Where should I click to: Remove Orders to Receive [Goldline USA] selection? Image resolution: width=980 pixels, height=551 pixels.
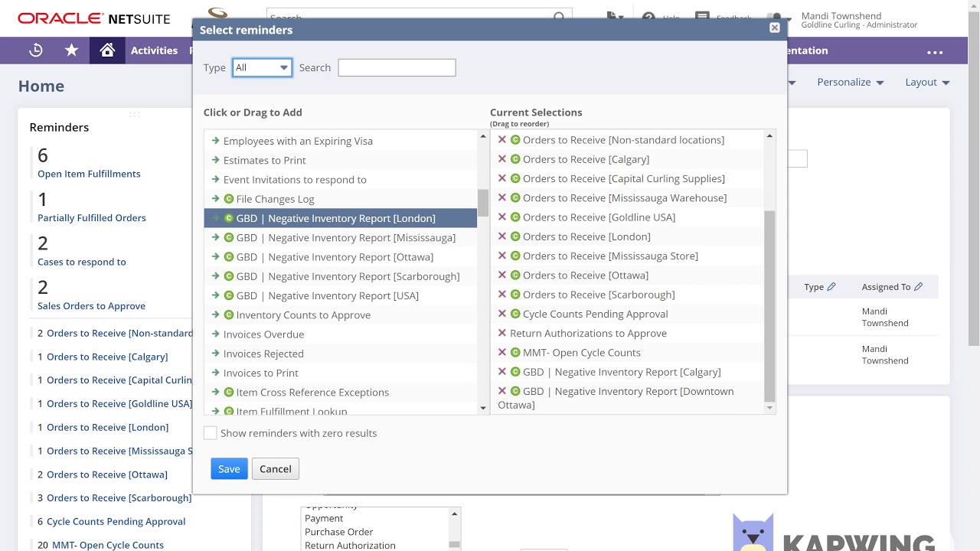pos(502,217)
